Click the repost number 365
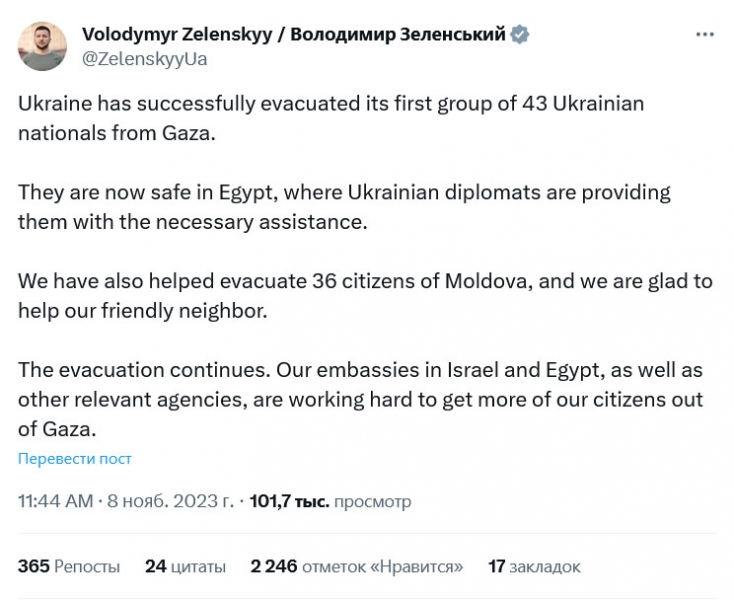Viewport: 734px width, 600px height. click(x=33, y=567)
